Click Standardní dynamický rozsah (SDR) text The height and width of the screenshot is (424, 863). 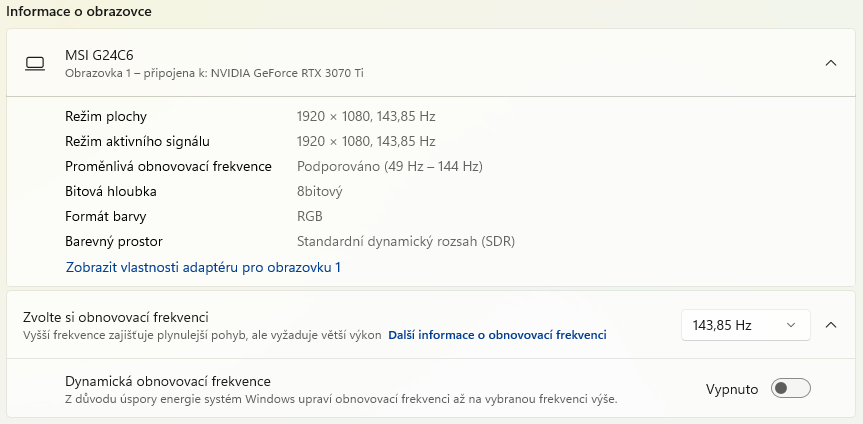405,241
